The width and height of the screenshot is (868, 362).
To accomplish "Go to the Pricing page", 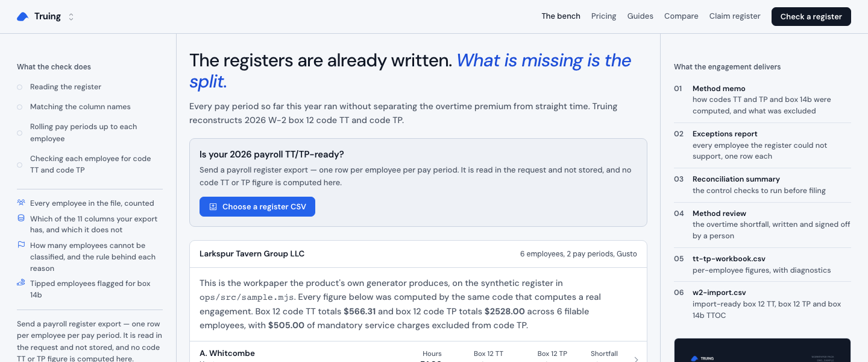I will (x=603, y=16).
